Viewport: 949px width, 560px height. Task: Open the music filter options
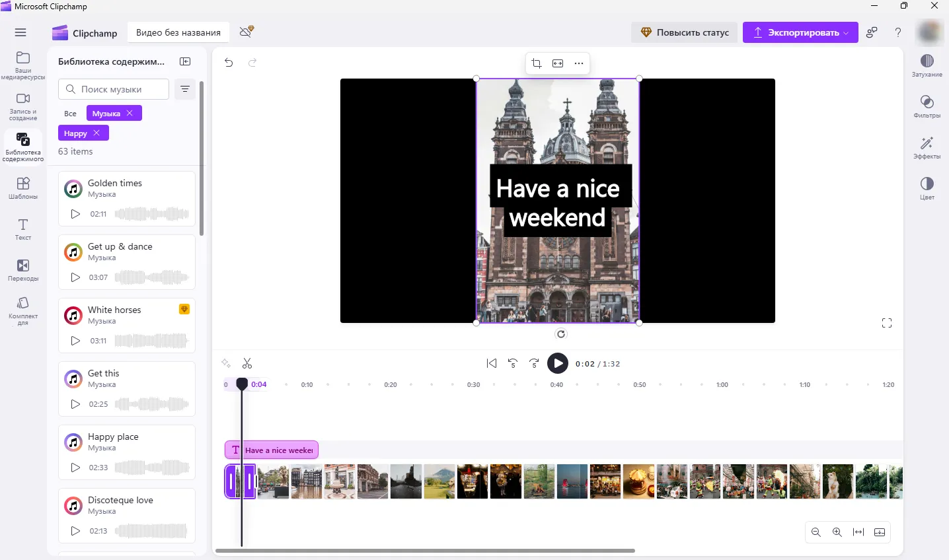coord(185,89)
